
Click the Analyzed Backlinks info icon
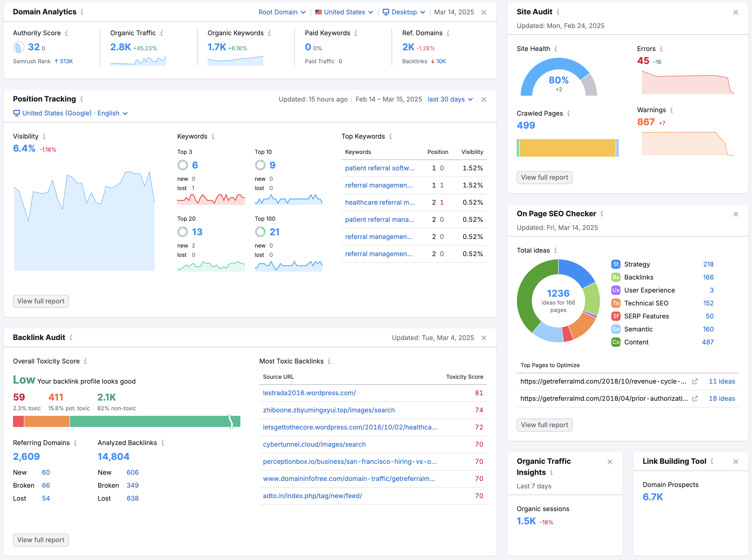163,443
